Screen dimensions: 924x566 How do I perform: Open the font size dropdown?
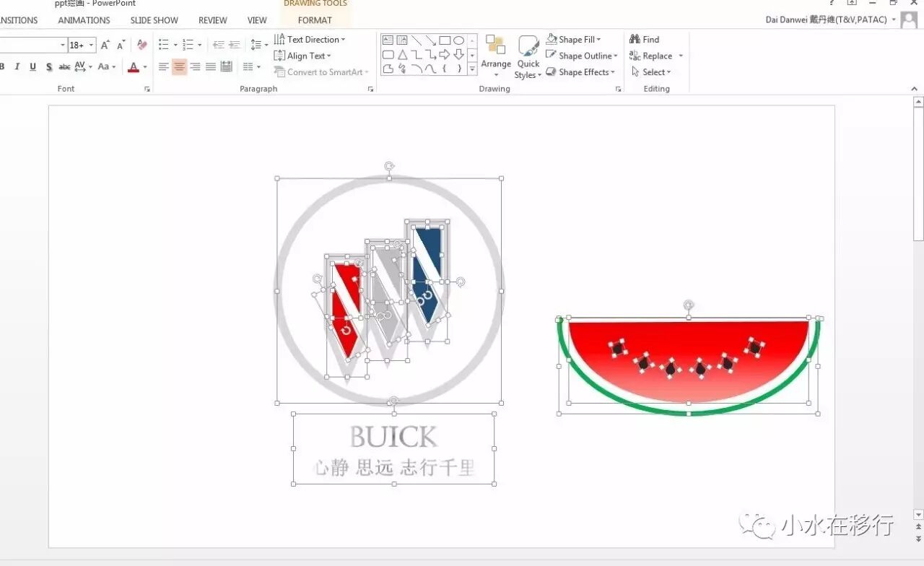point(92,45)
